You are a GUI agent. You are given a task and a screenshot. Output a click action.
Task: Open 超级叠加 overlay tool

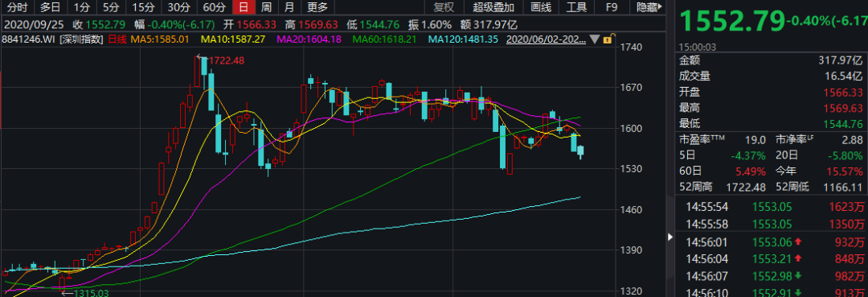click(x=493, y=7)
